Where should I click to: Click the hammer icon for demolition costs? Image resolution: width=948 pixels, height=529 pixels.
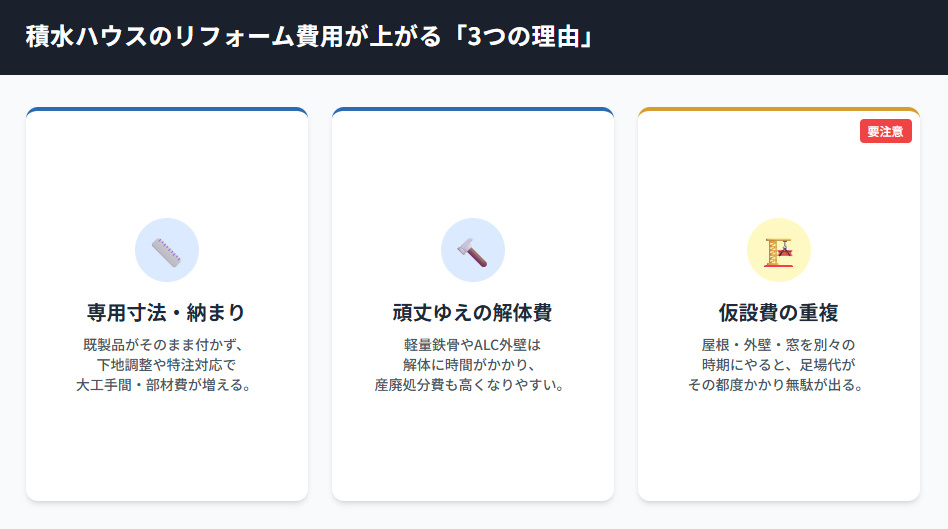click(x=472, y=250)
